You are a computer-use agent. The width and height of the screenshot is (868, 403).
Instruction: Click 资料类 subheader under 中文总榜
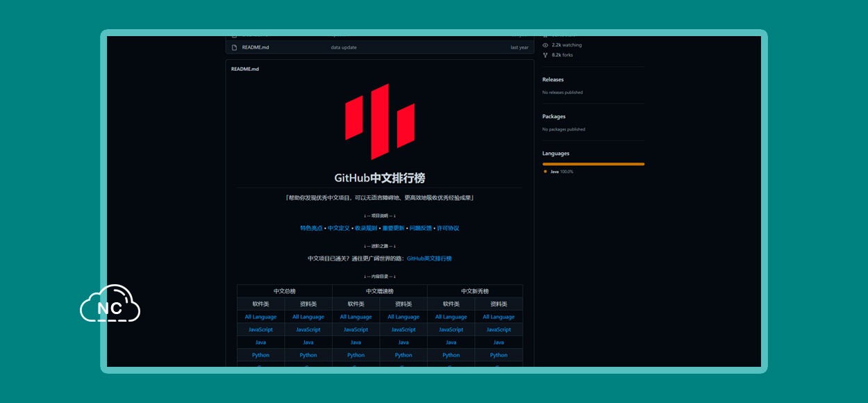[x=308, y=304]
